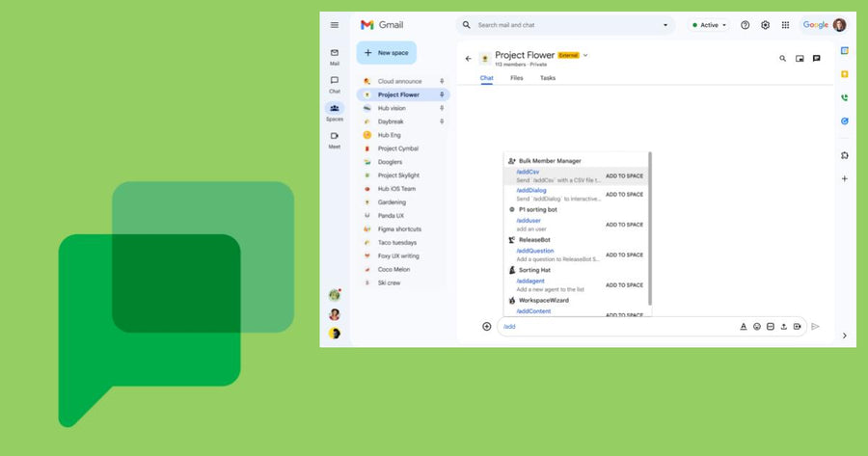The height and width of the screenshot is (456, 868).
Task: Toggle pin on Project Flower space
Action: tap(442, 94)
